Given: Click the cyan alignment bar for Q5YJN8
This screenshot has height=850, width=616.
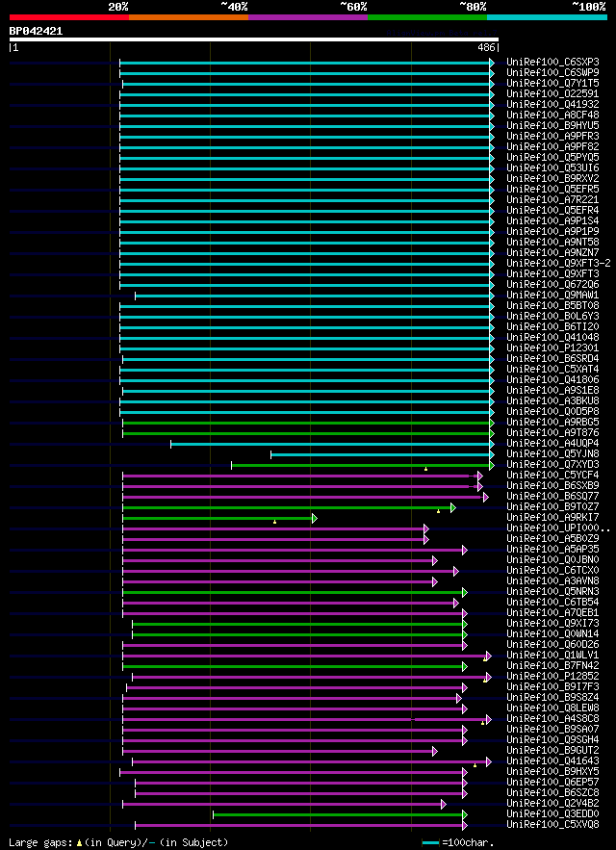Looking at the screenshot, I should coord(380,454).
